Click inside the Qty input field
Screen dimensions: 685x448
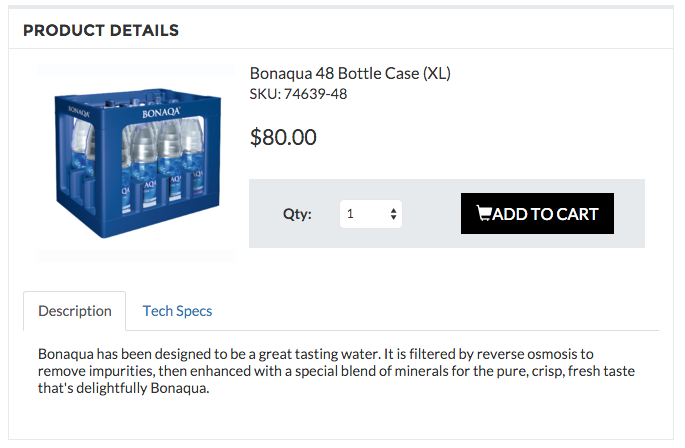tap(370, 214)
